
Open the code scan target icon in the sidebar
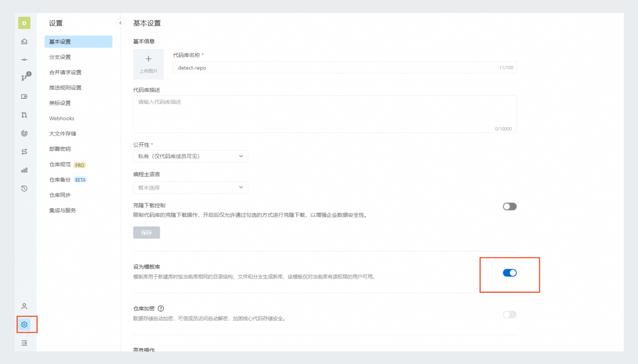[x=24, y=133]
